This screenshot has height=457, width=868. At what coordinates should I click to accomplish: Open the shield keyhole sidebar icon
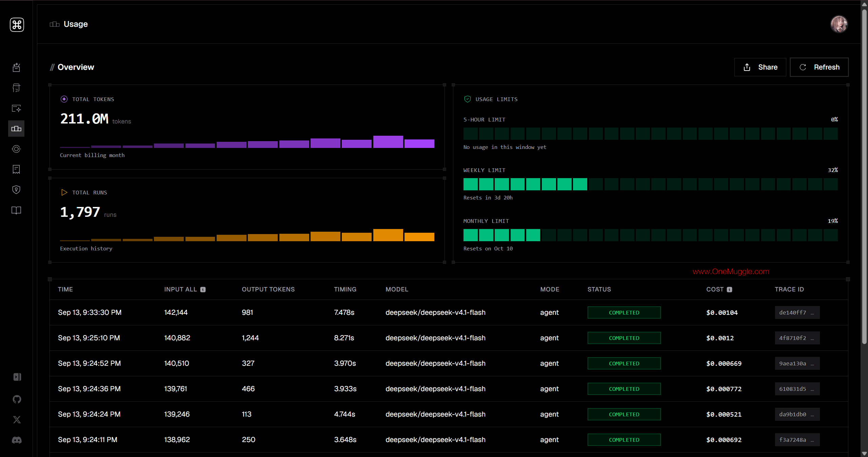[16, 190]
